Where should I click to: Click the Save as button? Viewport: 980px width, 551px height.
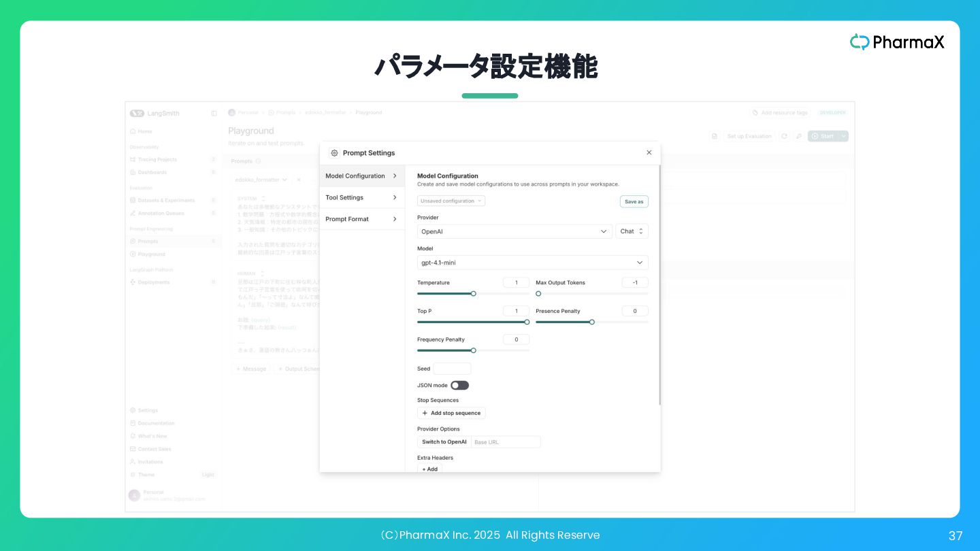tap(634, 201)
